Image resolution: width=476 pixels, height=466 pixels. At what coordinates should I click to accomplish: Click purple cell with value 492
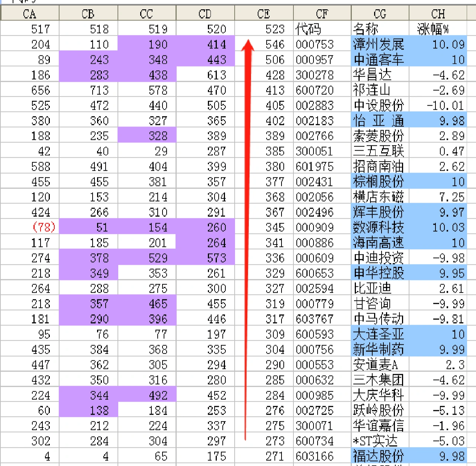click(x=147, y=395)
